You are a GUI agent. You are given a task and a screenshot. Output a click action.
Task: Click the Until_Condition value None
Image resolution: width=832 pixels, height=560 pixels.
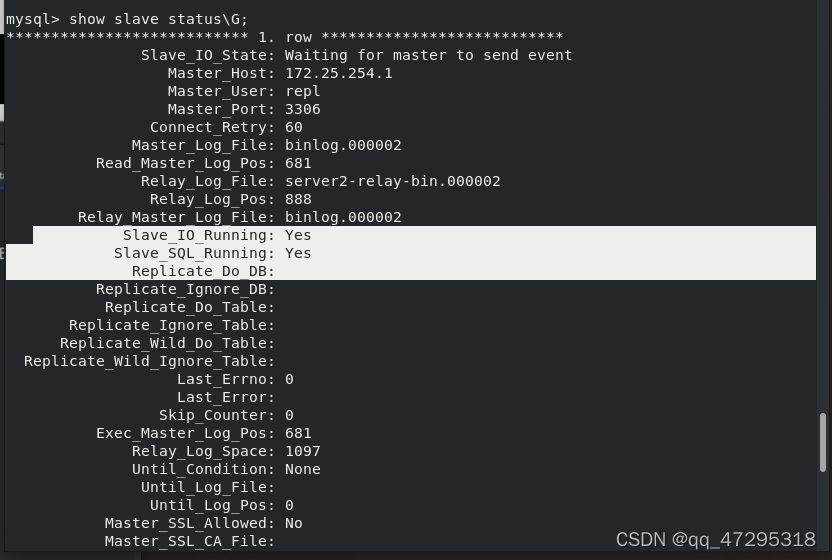[x=302, y=469]
